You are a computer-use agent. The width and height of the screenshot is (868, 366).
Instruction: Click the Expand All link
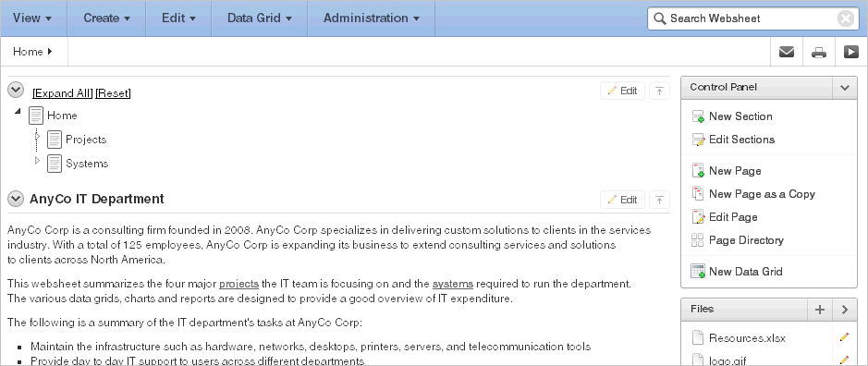[62, 93]
